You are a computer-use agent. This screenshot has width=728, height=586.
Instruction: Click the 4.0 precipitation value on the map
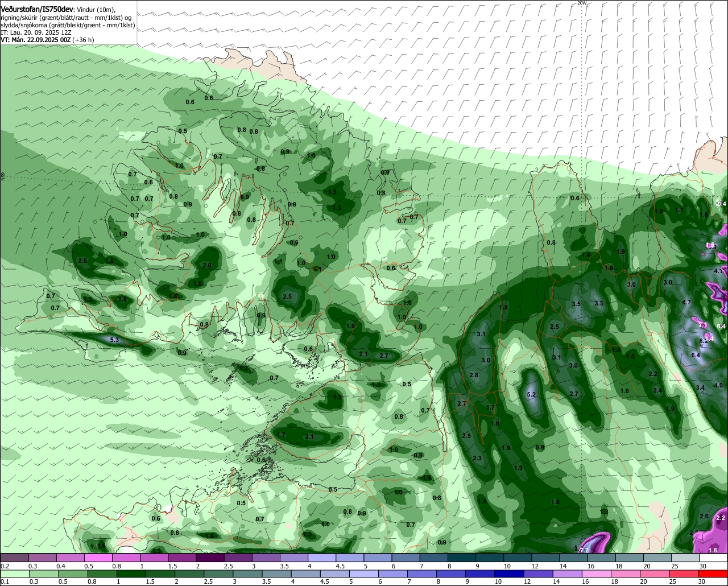718,385
